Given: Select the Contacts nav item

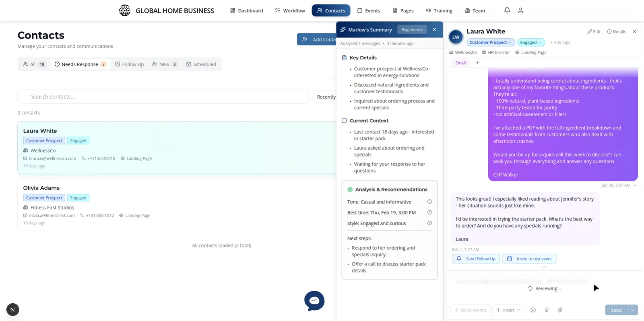Looking at the screenshot, I should tap(331, 10).
